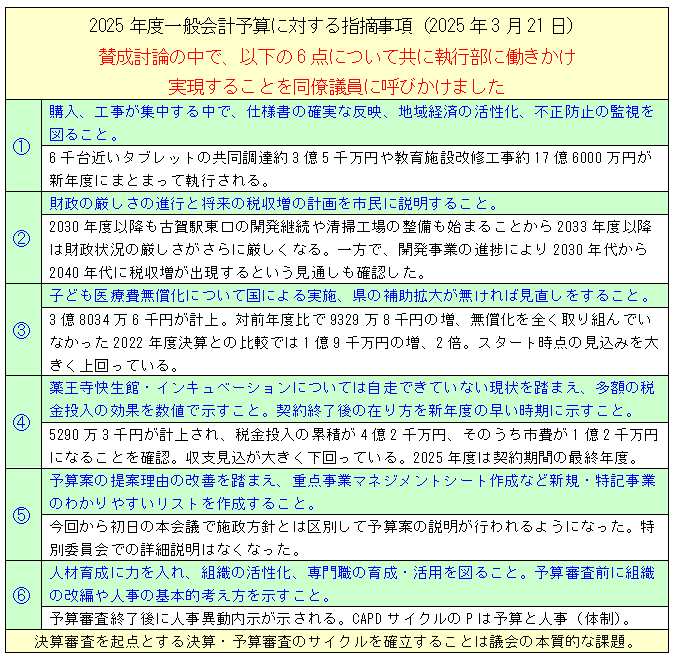
Task: Click the circled number ② cell
Action: pyautogui.click(x=23, y=238)
